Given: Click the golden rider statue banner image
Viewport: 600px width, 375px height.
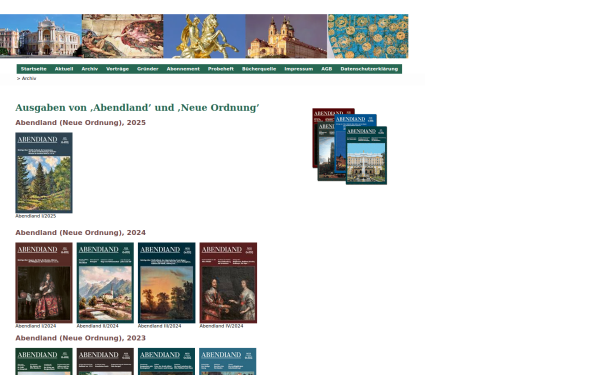Looking at the screenshot, I should point(204,36).
